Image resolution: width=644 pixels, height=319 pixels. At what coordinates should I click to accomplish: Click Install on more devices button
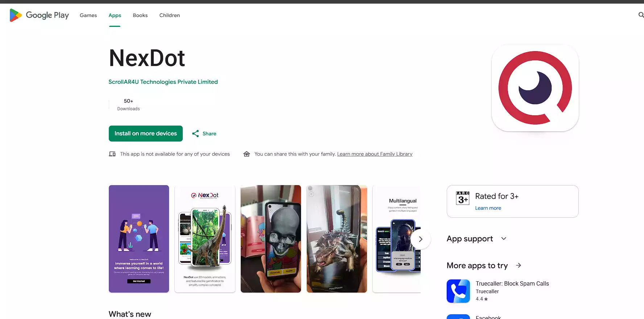coord(146,134)
